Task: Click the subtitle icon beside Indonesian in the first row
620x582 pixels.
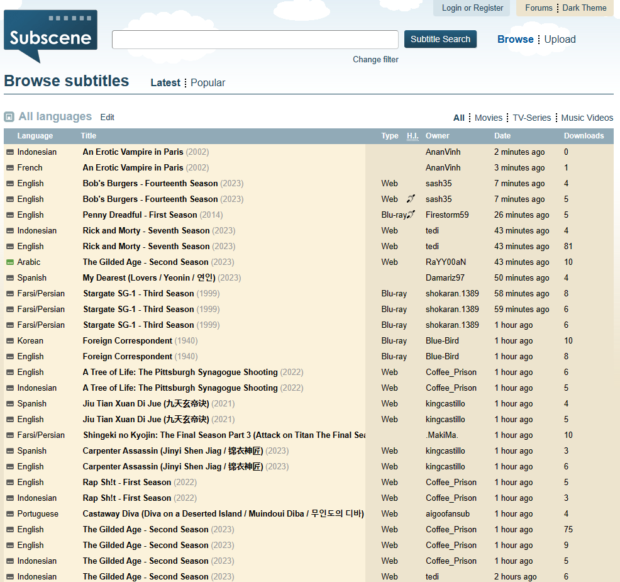Action: pos(10,152)
